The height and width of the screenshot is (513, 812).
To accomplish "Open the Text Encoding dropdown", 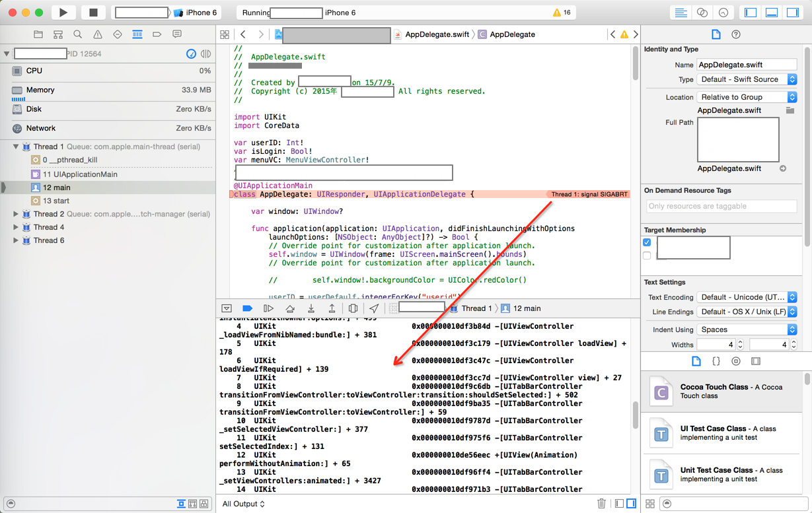I will pyautogui.click(x=747, y=297).
